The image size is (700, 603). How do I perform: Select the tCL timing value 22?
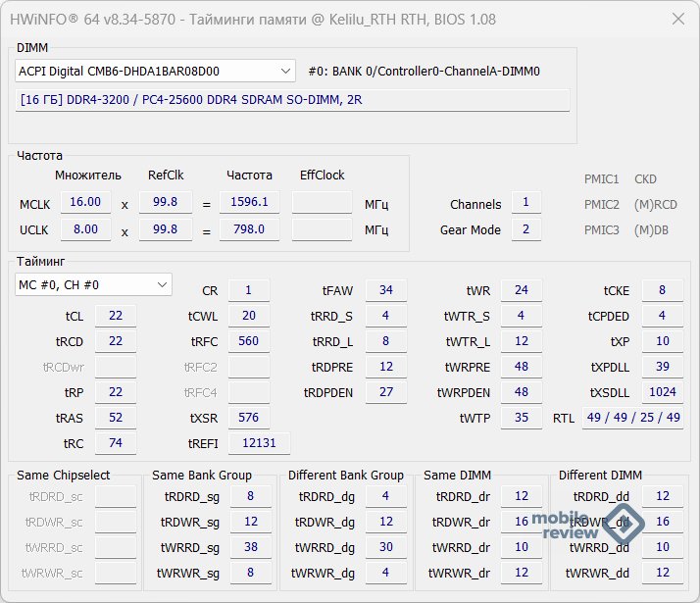coord(116,316)
